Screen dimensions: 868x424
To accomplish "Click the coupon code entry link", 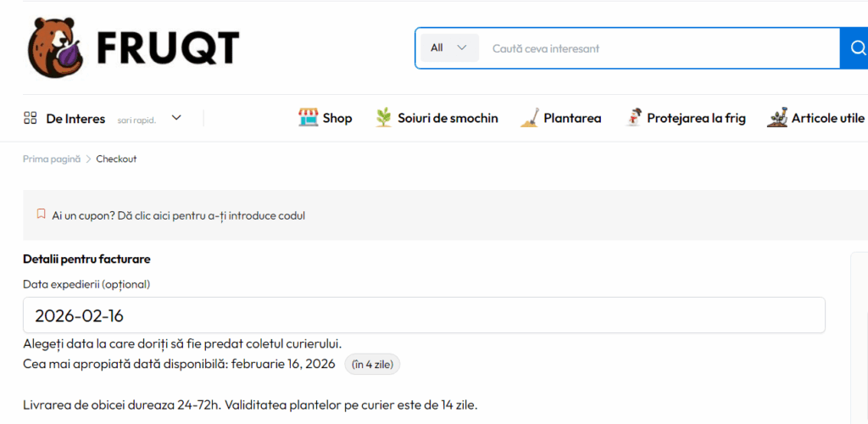I will [x=178, y=215].
